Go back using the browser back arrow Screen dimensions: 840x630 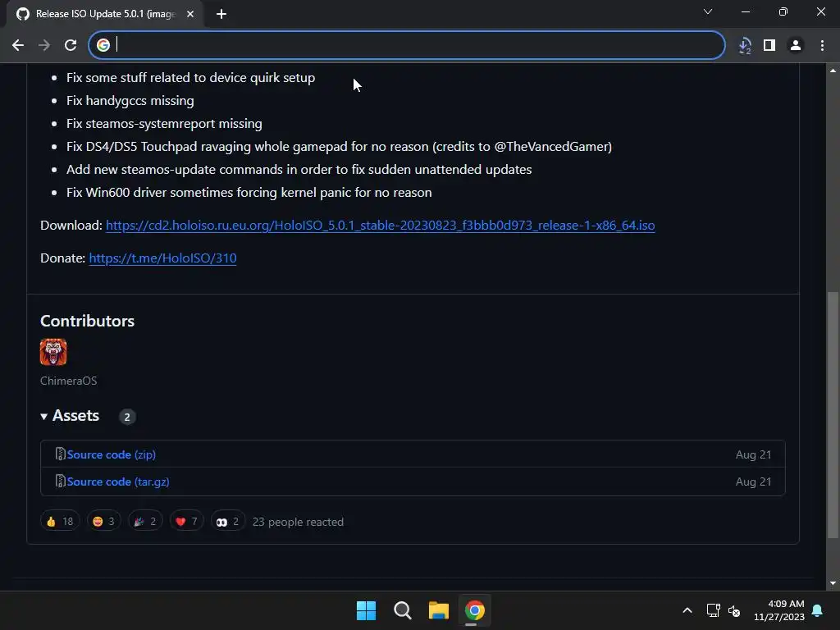18,45
